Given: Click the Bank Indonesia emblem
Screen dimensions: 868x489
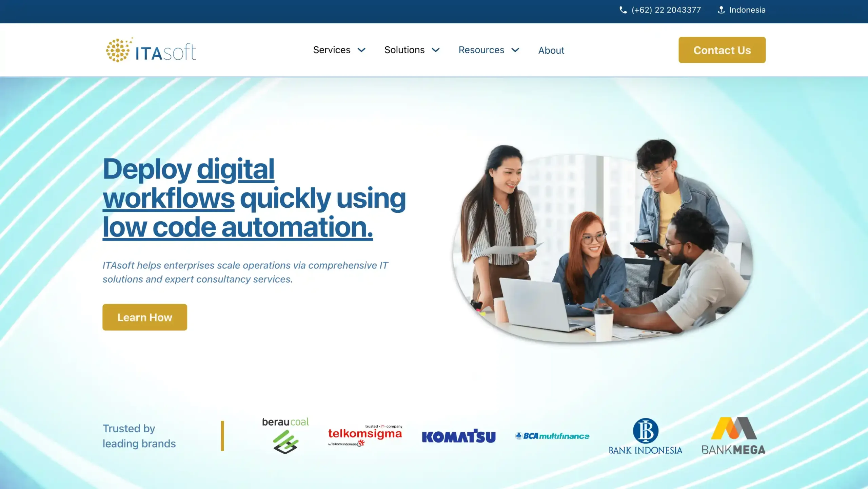Looking at the screenshot, I should 645,435.
